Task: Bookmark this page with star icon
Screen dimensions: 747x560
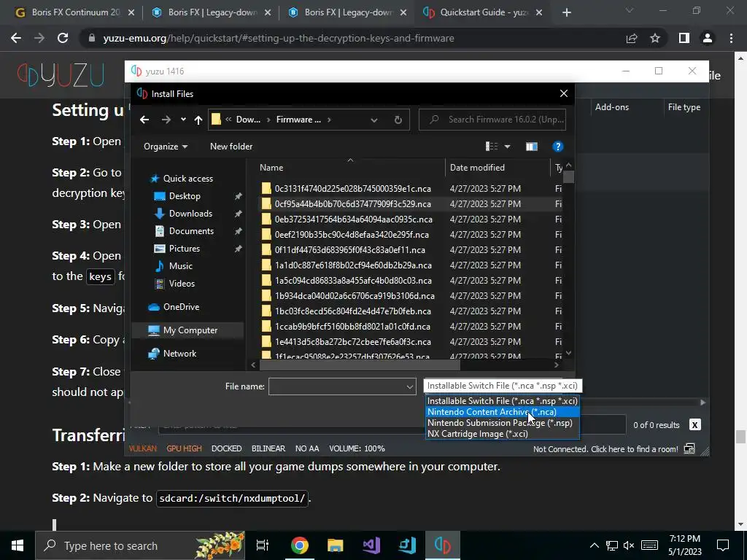Action: tap(655, 38)
